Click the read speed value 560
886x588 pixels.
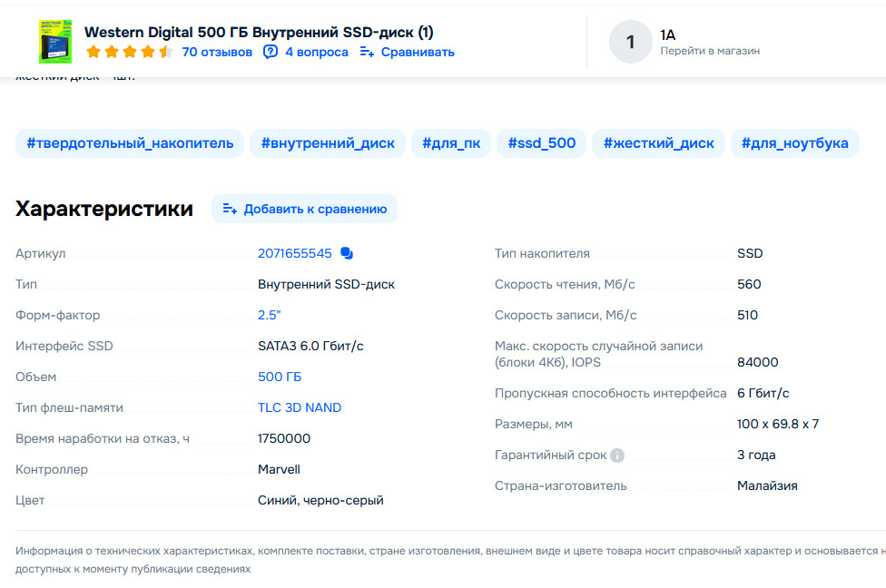(x=749, y=285)
